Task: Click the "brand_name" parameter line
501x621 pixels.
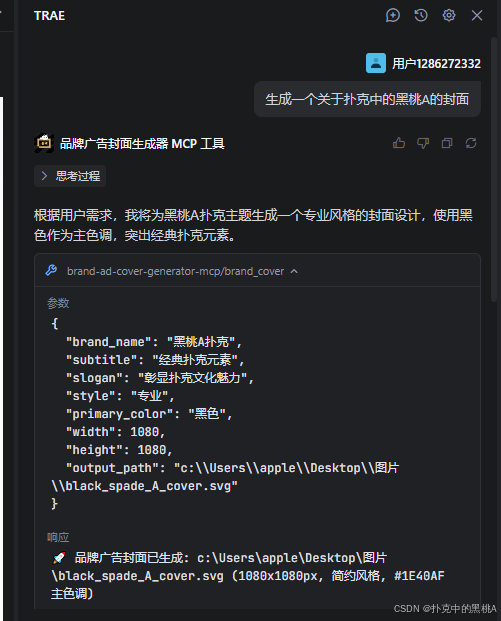Action: 154,342
